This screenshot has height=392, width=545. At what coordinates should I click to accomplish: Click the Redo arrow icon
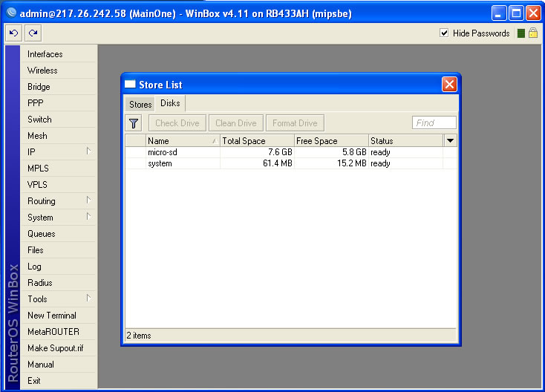[33, 33]
